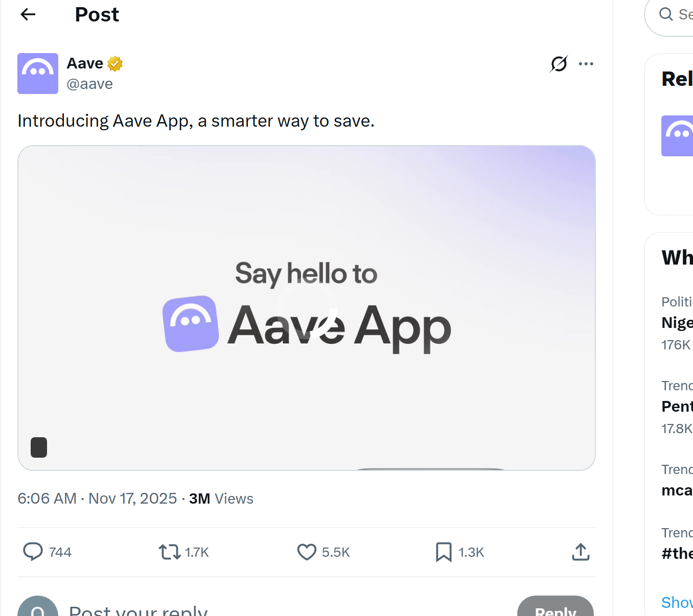Share the post via the upload icon
The width and height of the screenshot is (693, 616).
(580, 552)
